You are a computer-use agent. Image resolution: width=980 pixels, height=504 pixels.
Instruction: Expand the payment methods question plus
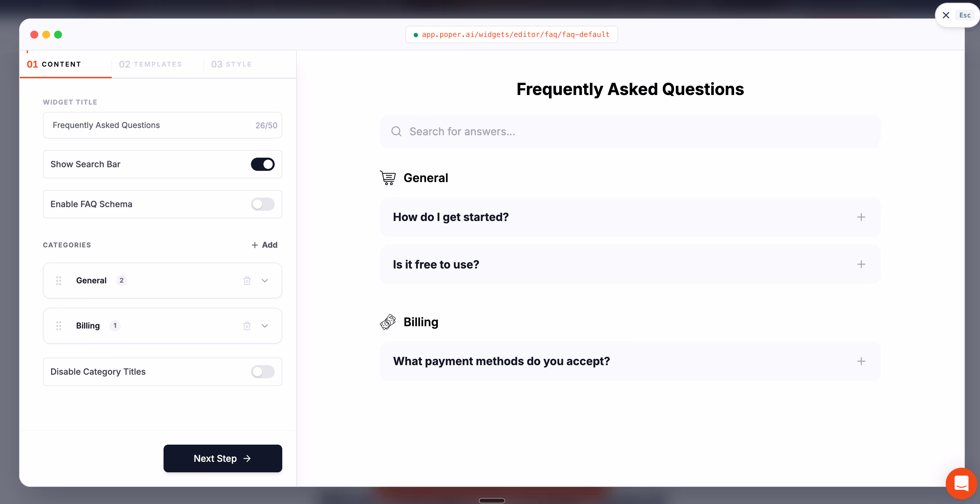pos(861,361)
